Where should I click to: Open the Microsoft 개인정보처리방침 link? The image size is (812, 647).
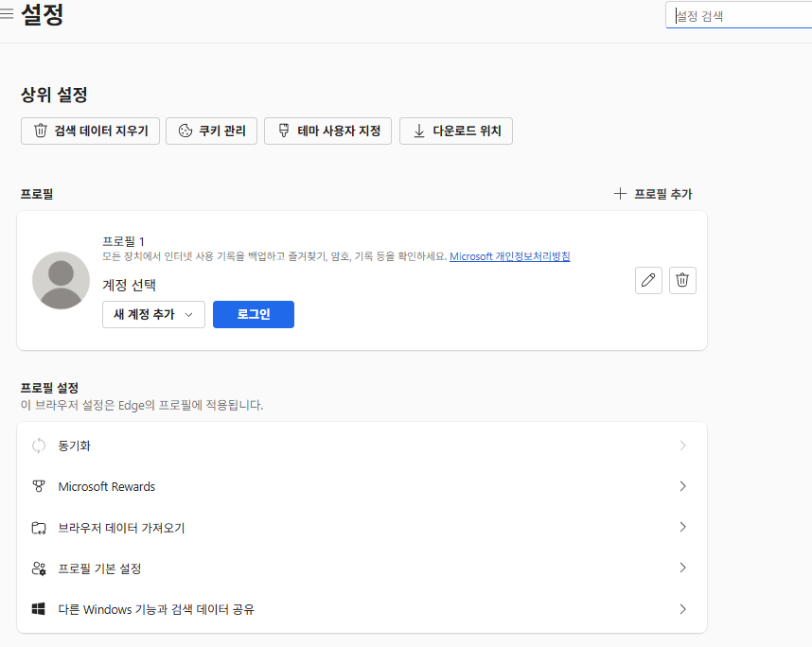coord(509,256)
